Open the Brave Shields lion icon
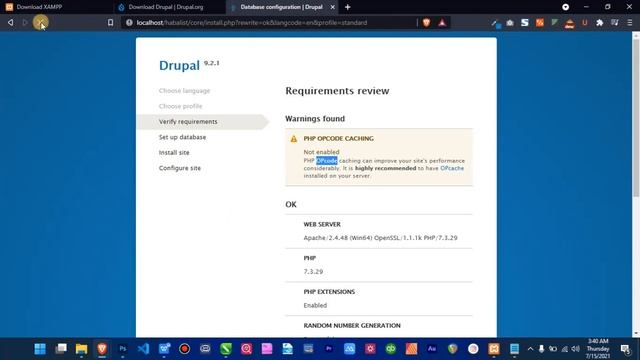Image resolution: width=640 pixels, height=360 pixels. click(427, 23)
